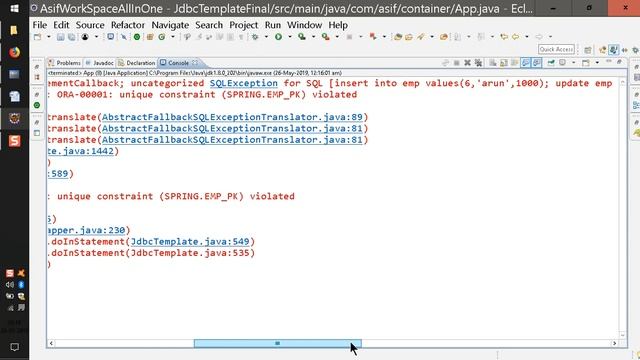Click the Clear Console icon
640x360 pixels.
point(493,62)
